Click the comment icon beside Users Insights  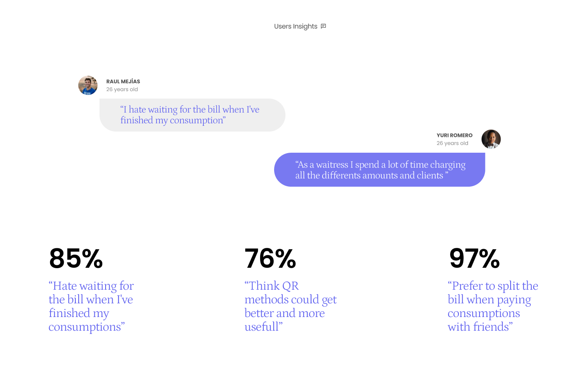(x=323, y=26)
